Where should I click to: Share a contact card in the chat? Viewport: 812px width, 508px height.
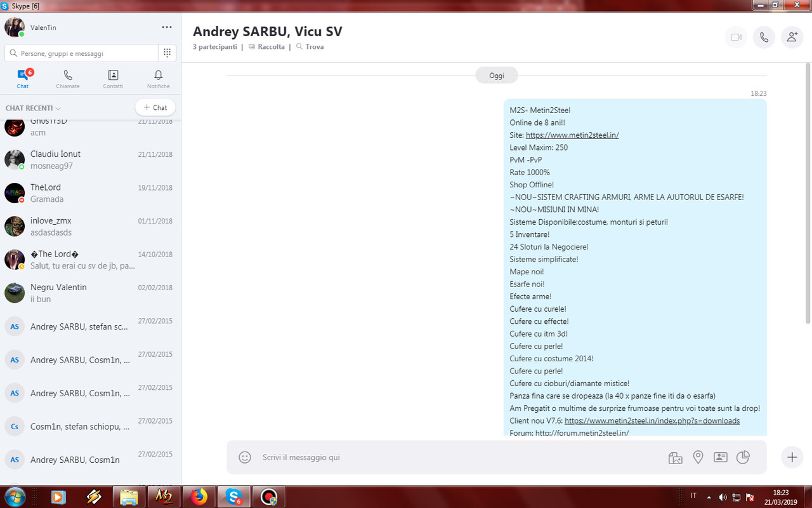click(x=720, y=457)
